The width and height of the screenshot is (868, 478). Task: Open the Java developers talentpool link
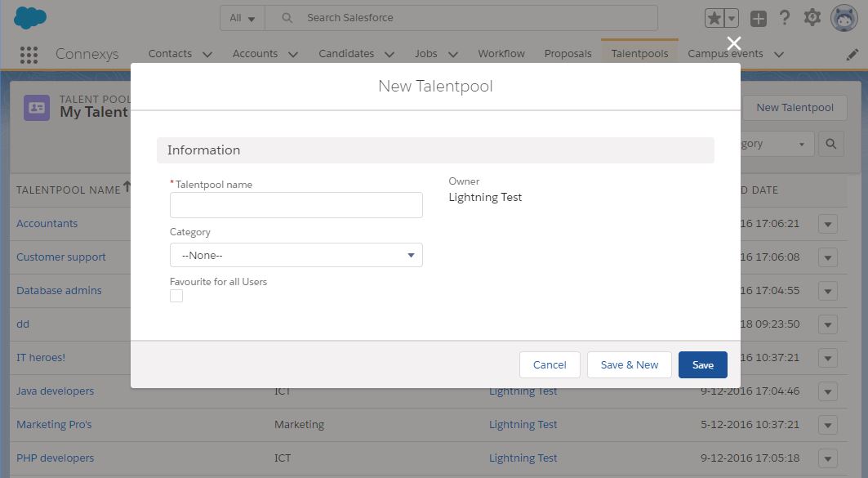55,391
